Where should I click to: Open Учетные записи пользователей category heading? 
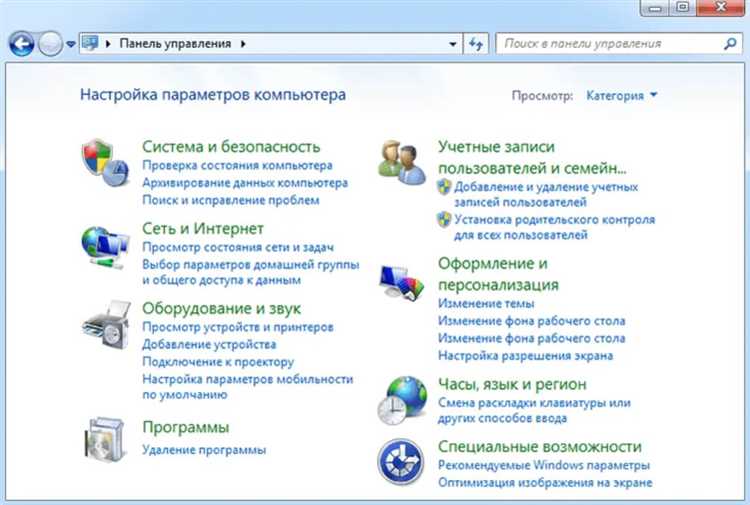532,157
